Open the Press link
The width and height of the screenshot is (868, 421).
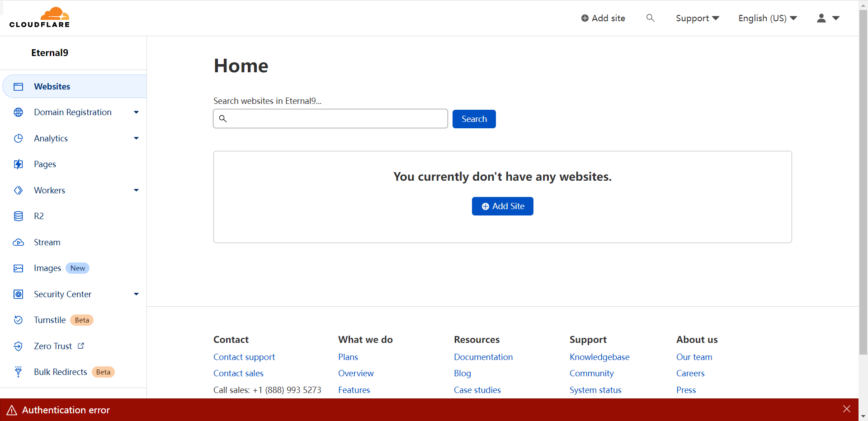686,390
